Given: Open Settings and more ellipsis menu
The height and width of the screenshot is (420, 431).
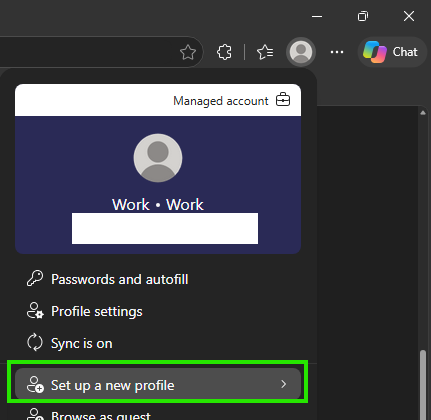Looking at the screenshot, I should (x=337, y=52).
